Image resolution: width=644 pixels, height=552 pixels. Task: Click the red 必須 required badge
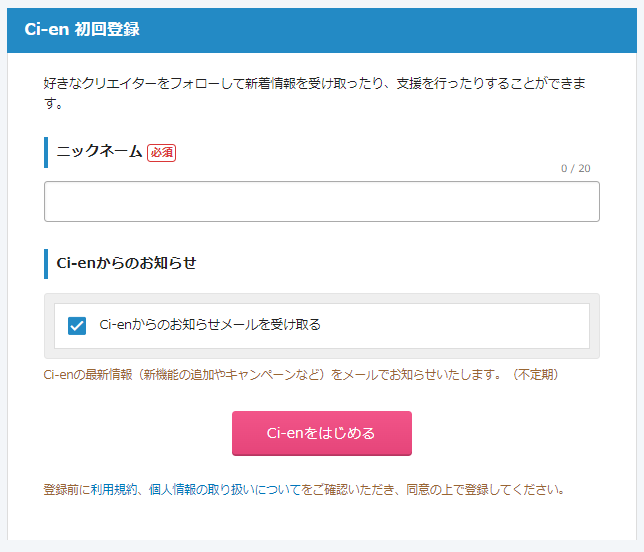click(x=161, y=153)
